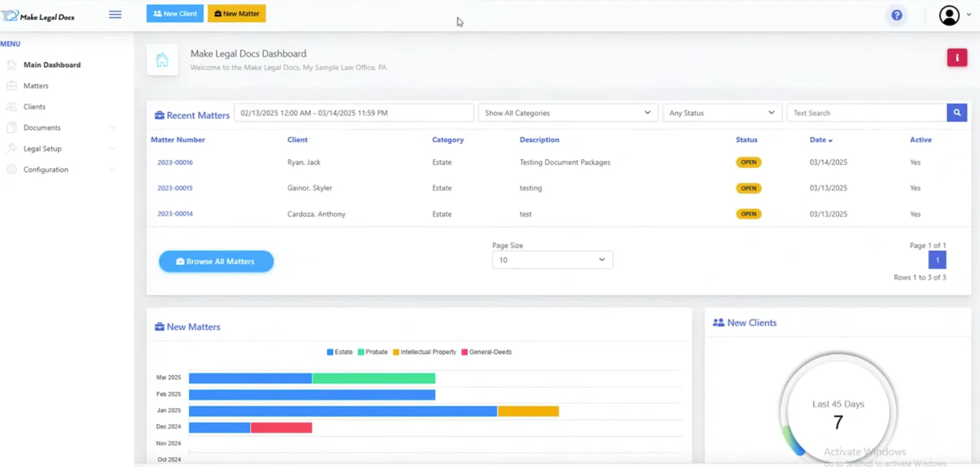Open the blue help question-mark icon

[x=897, y=15]
